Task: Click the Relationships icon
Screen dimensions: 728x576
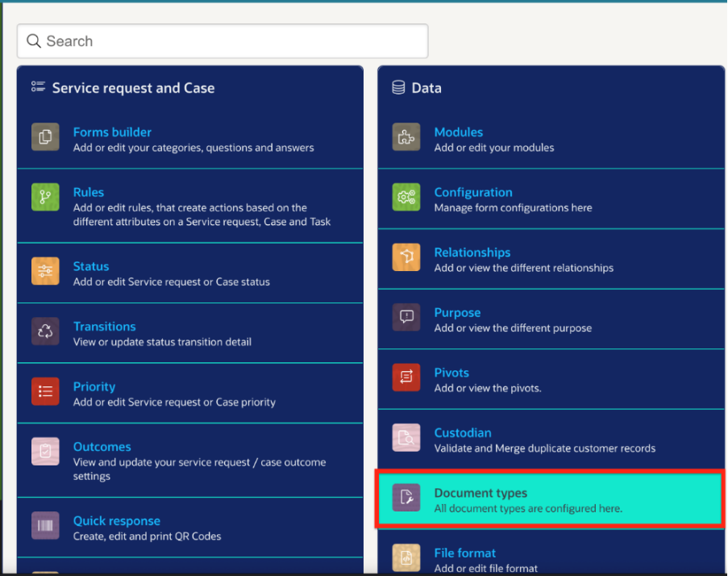Action: point(406,257)
